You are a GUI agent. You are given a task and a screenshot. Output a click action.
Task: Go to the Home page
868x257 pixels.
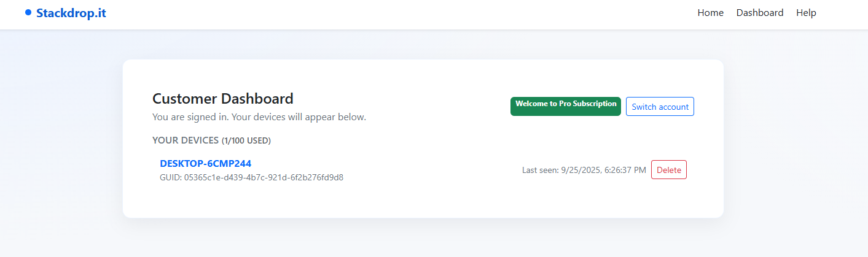point(710,13)
